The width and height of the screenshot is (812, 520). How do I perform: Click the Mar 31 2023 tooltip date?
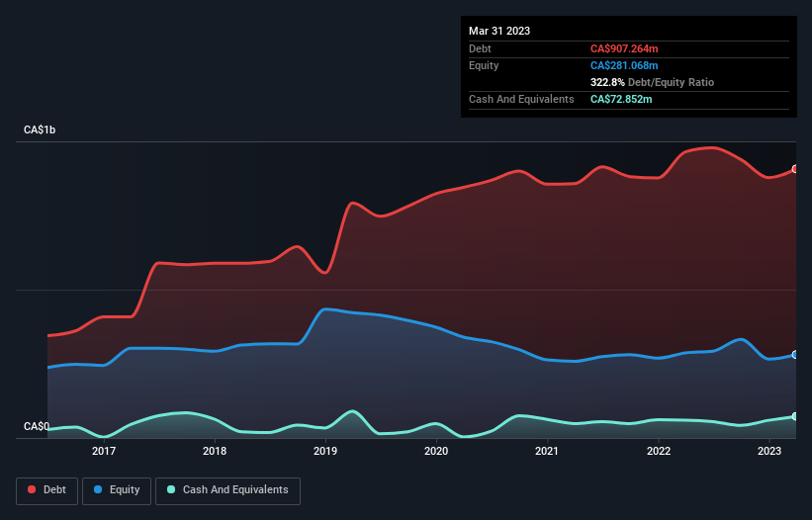[x=499, y=31]
